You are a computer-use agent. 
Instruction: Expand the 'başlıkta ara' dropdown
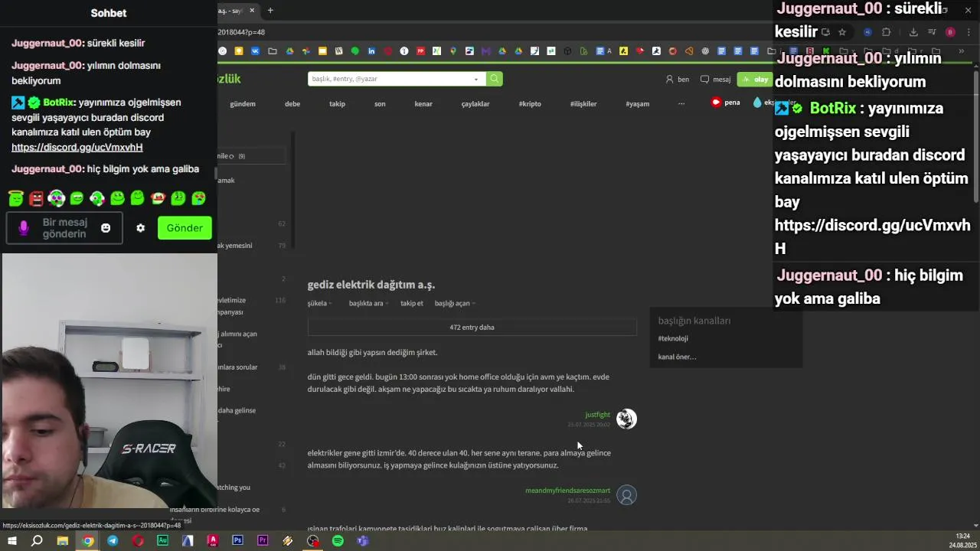pyautogui.click(x=368, y=303)
